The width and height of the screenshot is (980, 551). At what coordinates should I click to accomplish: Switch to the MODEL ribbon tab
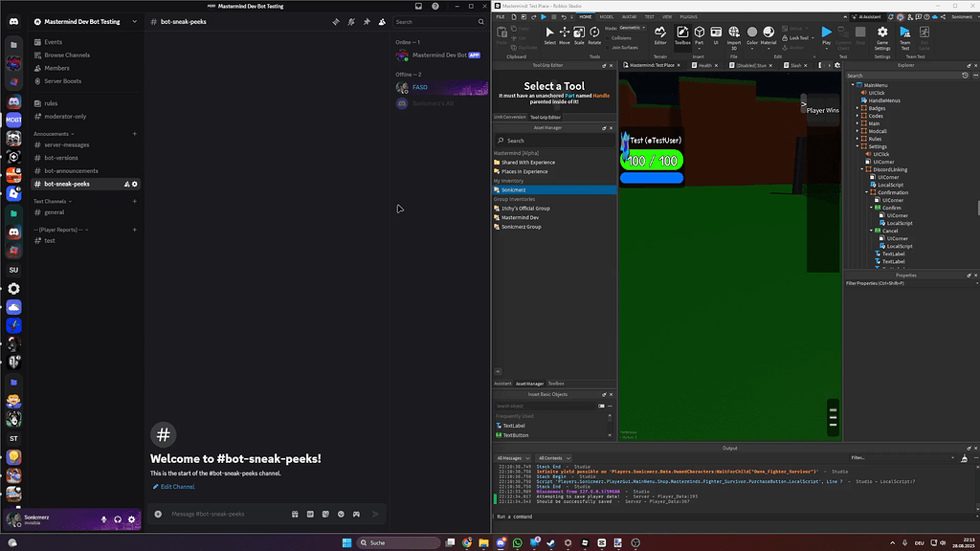606,17
